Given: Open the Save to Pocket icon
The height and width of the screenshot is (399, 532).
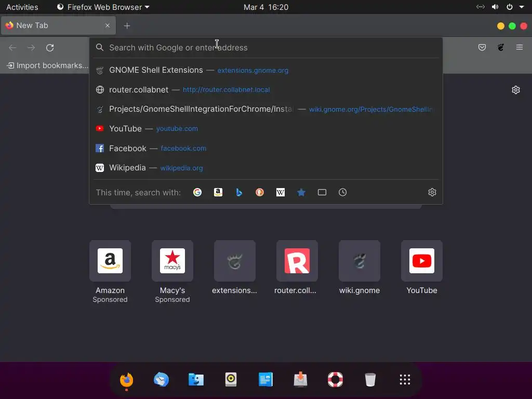Looking at the screenshot, I should (482, 47).
